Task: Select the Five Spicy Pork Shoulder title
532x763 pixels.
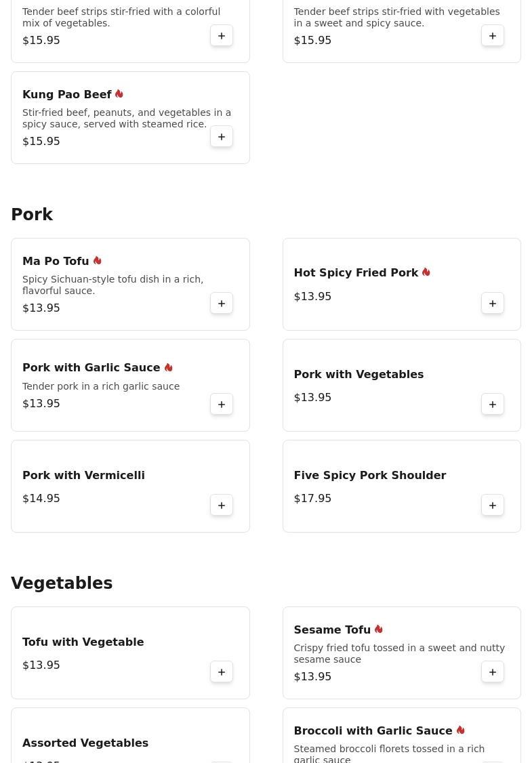Action: point(369,476)
